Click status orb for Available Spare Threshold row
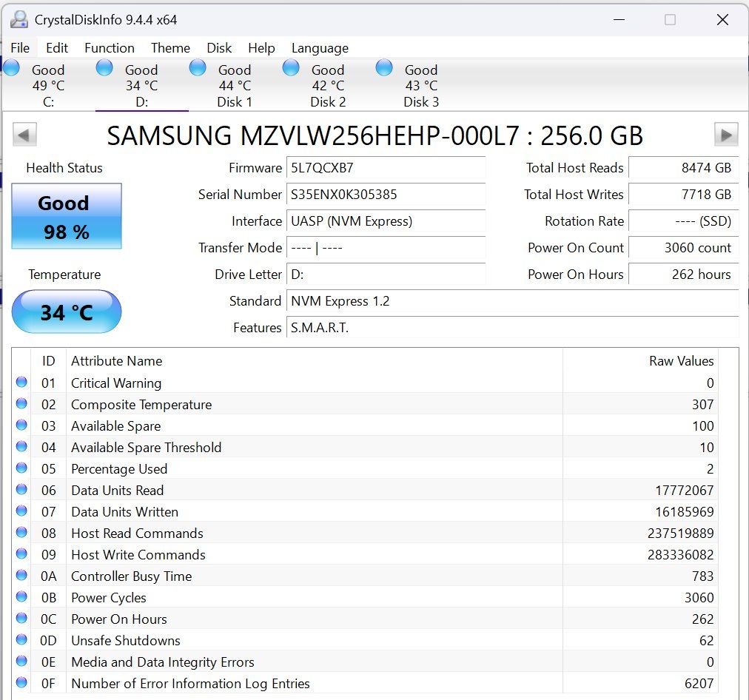This screenshot has height=700, width=749. tap(21, 446)
